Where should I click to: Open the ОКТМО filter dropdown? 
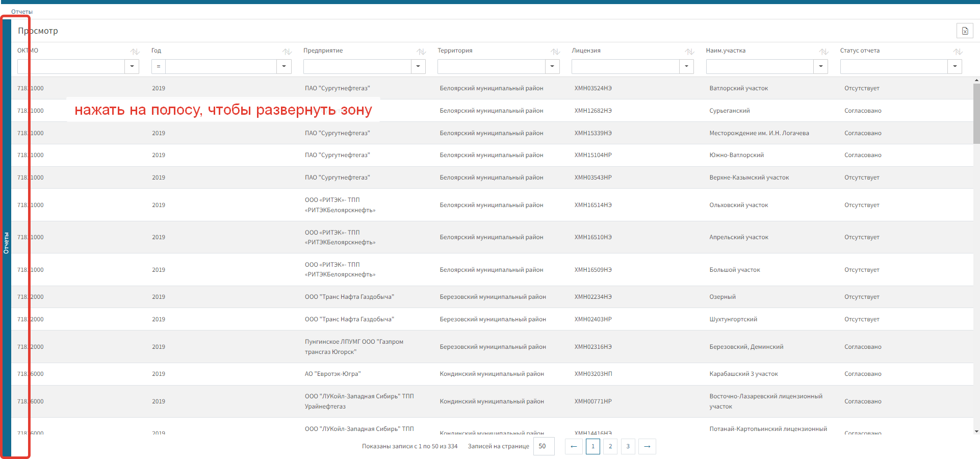(x=132, y=66)
